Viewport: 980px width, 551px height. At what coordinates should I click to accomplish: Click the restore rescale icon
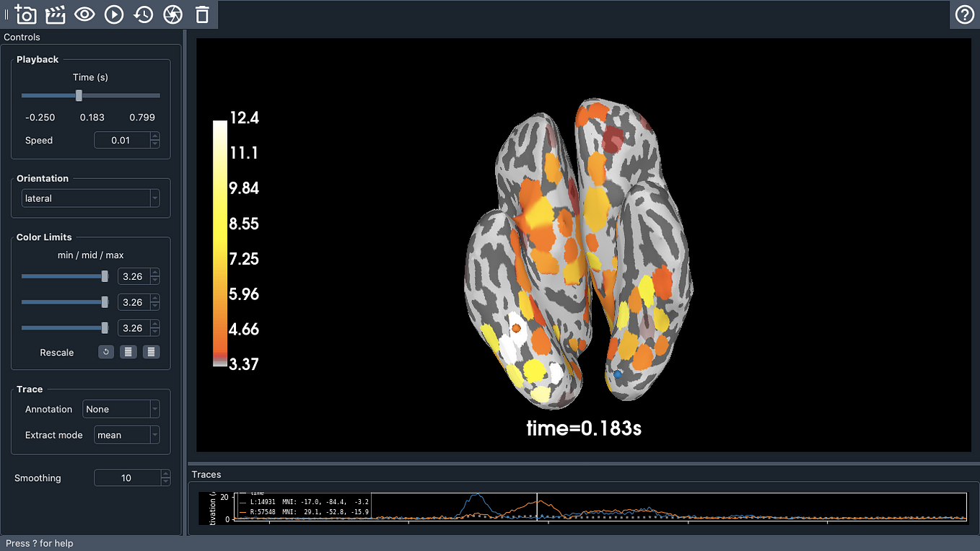105,352
